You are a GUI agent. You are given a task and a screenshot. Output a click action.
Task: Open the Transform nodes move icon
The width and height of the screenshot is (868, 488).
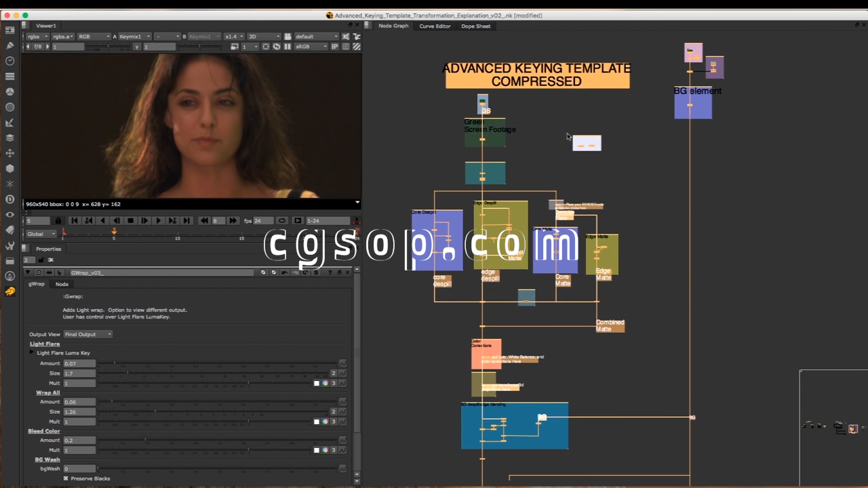(x=9, y=153)
